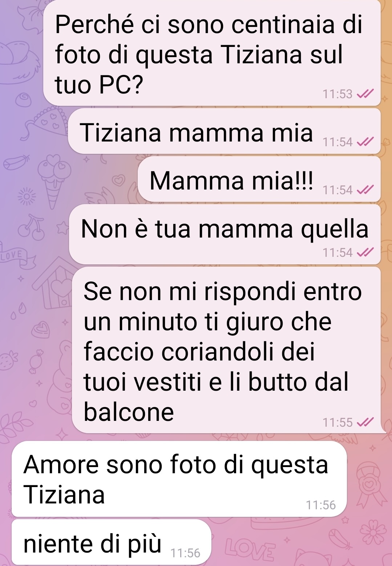Tap the 11:56 timestamp beside 'niente di più'
Image resolution: width=392 pixels, height=566 pixels.
tap(185, 553)
